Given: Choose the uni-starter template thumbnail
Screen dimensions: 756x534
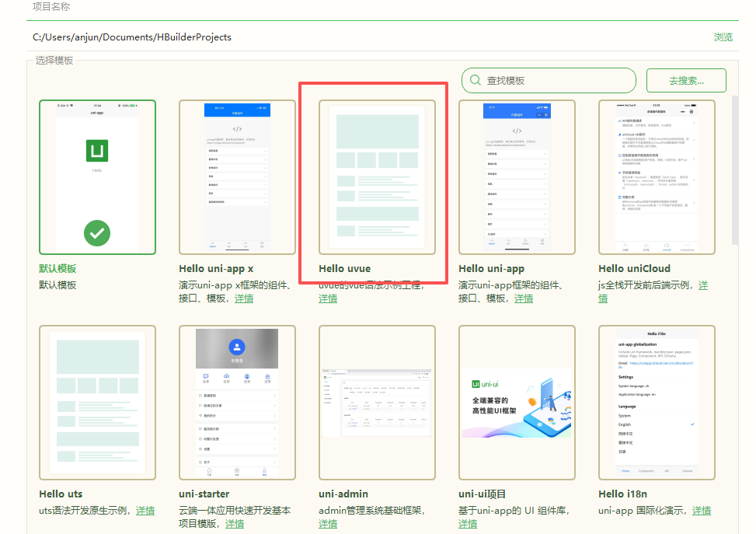Looking at the screenshot, I should 237,402.
